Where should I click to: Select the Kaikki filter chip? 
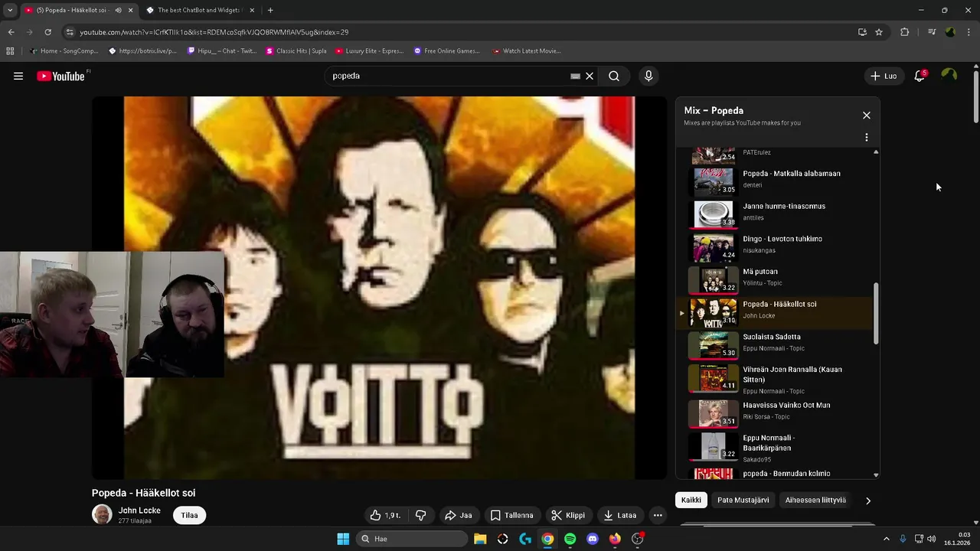tap(691, 500)
